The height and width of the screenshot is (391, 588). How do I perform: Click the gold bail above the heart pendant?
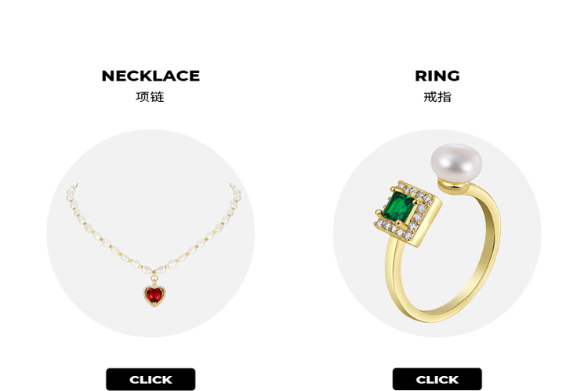(x=154, y=280)
